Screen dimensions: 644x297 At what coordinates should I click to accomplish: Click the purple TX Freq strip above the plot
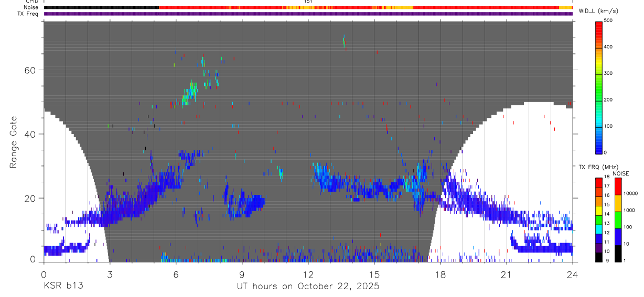point(308,14)
